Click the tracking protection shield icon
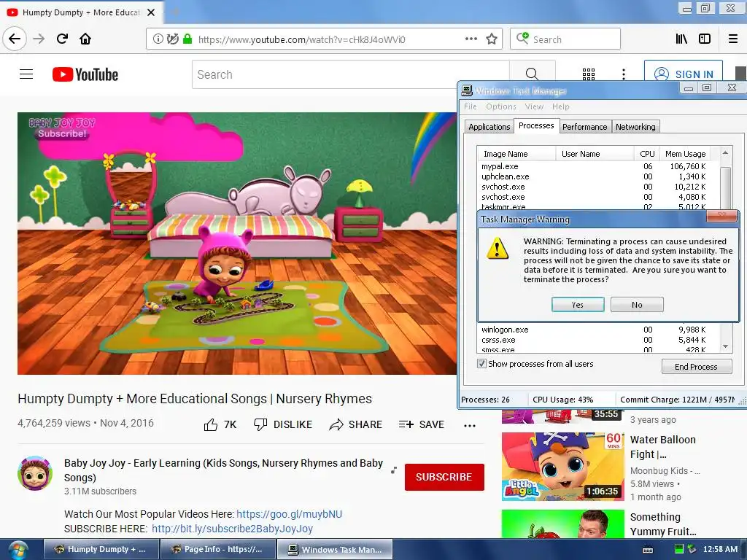 [172, 39]
